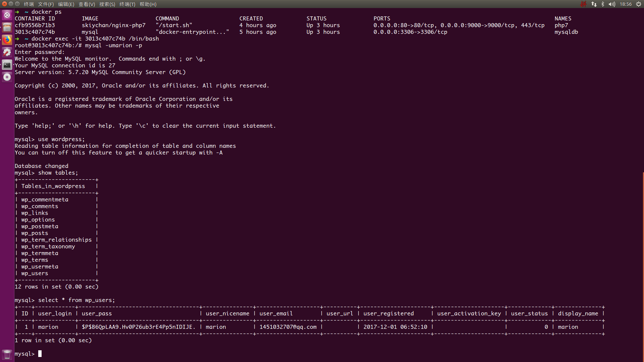Open the 搜索(S) menu
644x362 pixels.
107,4
